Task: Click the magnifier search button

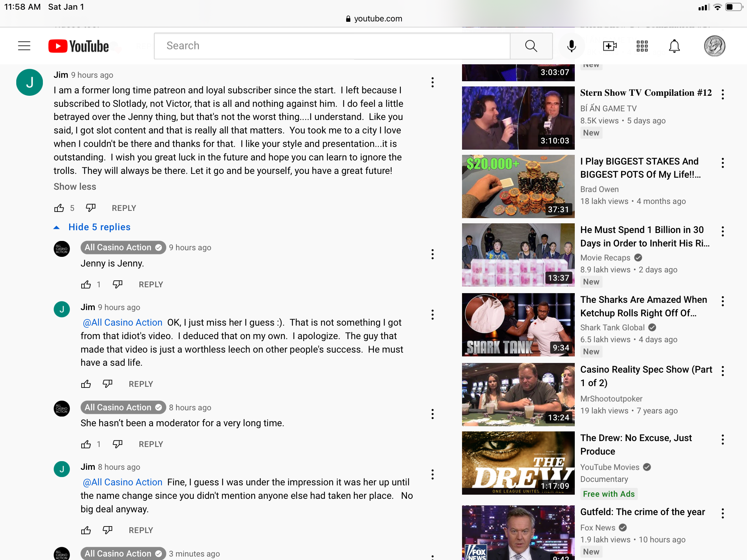Action: (531, 46)
